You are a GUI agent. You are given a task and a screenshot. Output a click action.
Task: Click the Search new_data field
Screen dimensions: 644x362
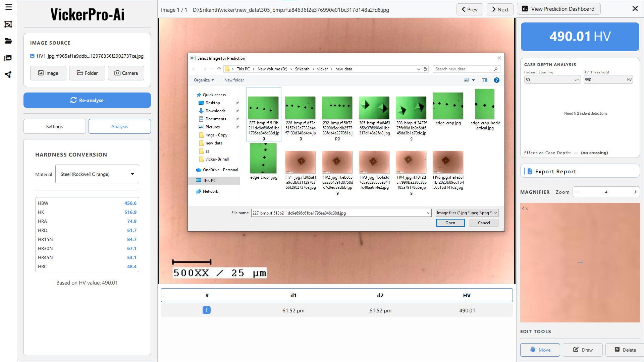[x=466, y=69]
